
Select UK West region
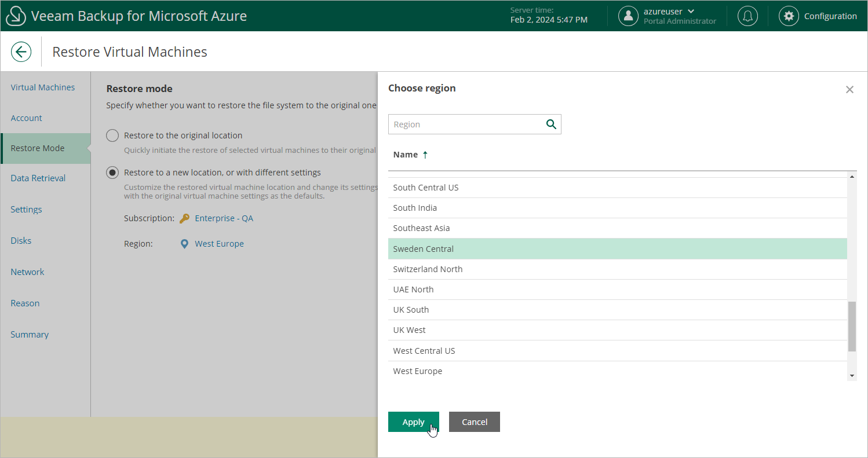point(618,330)
